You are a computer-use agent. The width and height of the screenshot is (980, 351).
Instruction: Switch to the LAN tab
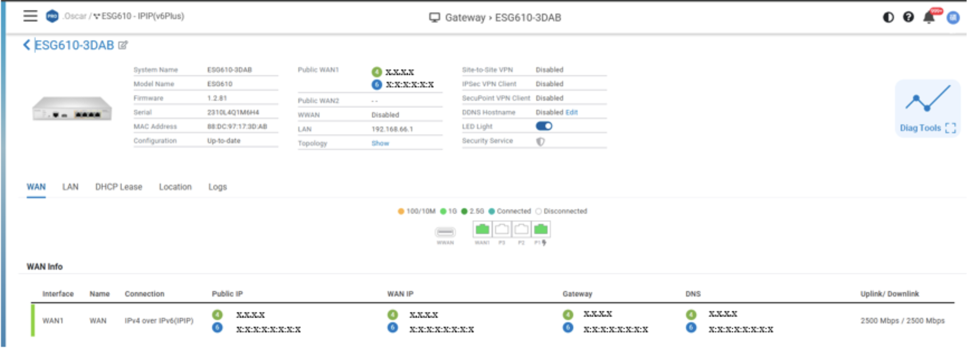coord(70,187)
